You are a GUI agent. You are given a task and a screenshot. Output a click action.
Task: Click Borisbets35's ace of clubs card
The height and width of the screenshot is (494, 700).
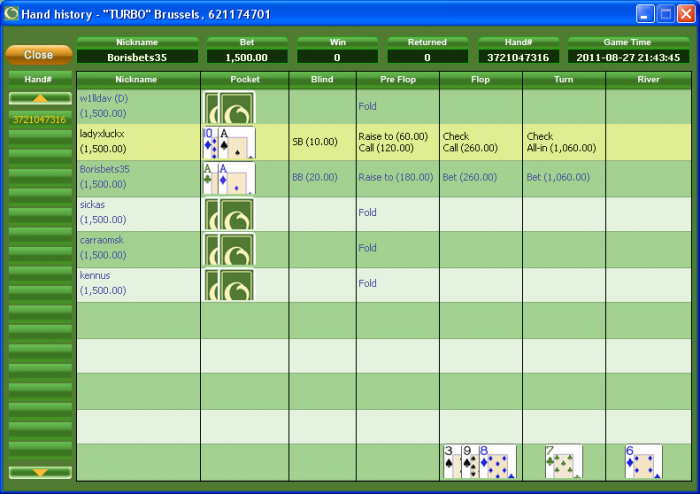tap(210, 179)
